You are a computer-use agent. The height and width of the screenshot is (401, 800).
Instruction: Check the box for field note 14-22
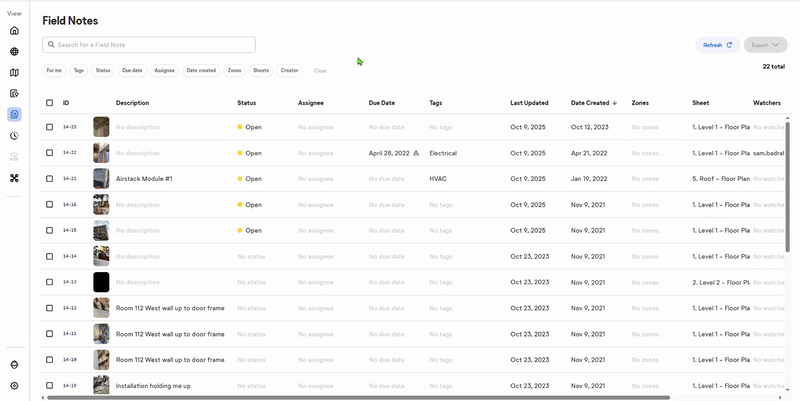point(49,153)
